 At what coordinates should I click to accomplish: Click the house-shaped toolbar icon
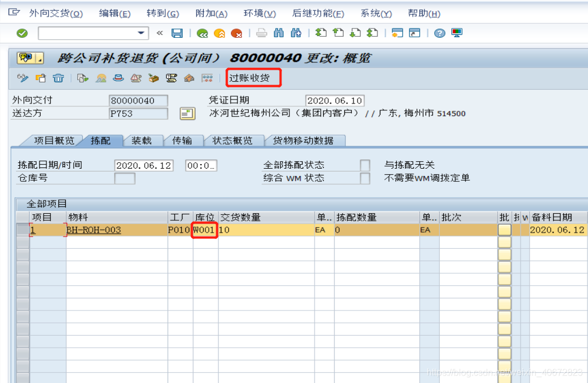point(189,78)
